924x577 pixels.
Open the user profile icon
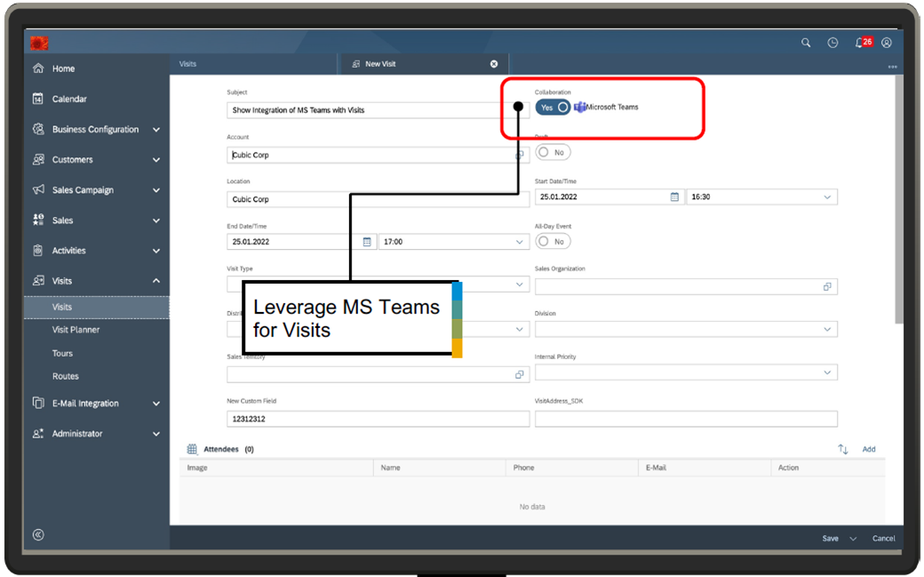(x=887, y=43)
